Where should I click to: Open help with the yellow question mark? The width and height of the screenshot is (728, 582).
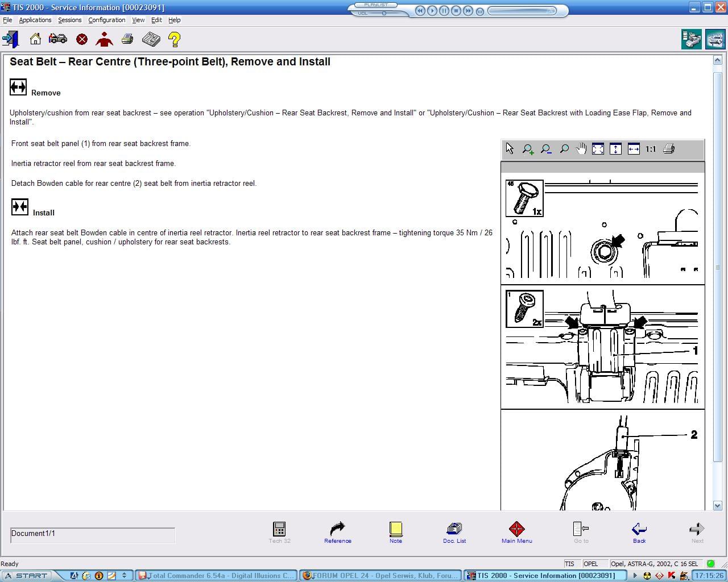(x=174, y=39)
